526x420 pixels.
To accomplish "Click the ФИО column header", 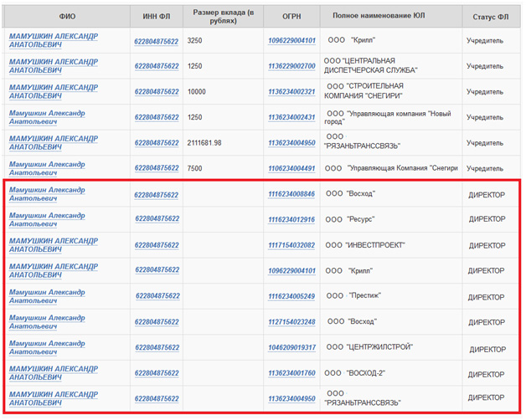I will 67,17.
